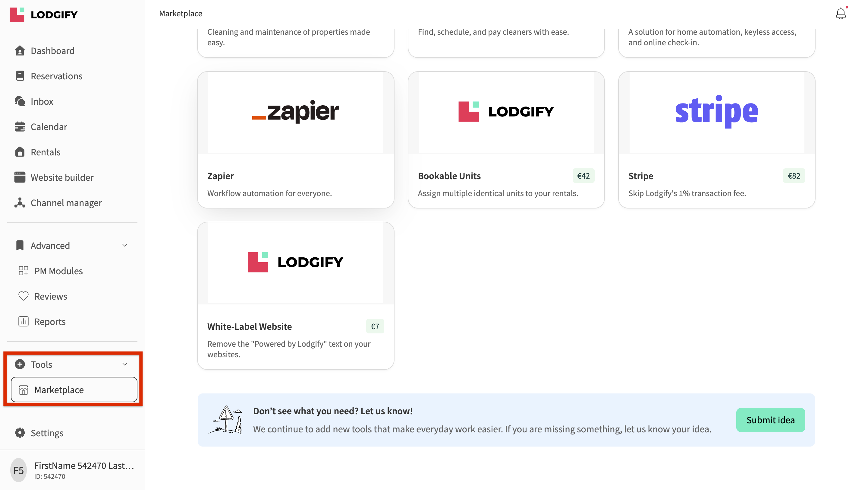Open the Channel manager
Screen dimensions: 868x490
click(66, 203)
